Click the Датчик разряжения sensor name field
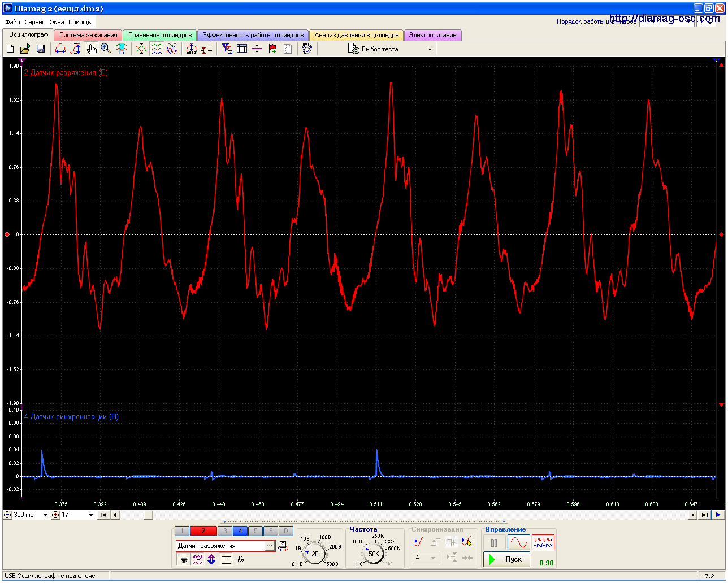The height and width of the screenshot is (583, 728). coord(220,546)
